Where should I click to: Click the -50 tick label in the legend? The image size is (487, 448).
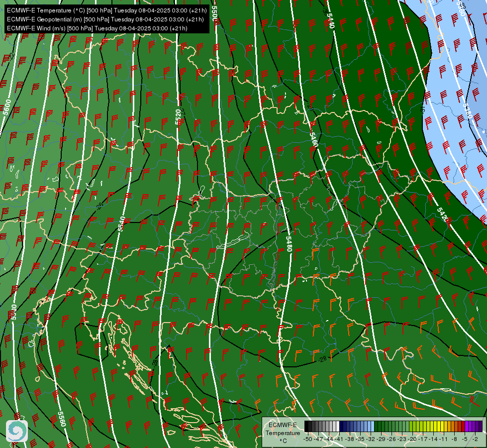click(308, 440)
